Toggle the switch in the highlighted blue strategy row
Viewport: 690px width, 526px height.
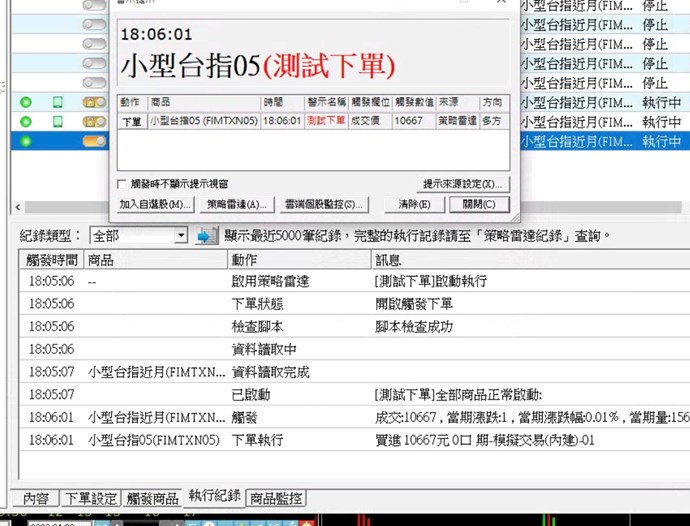(x=94, y=141)
